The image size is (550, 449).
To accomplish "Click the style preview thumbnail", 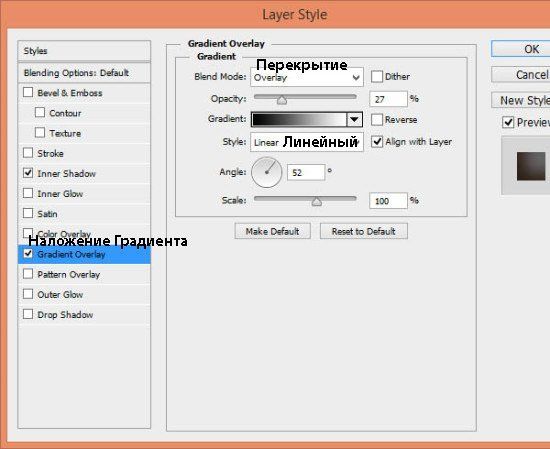I will (531, 166).
